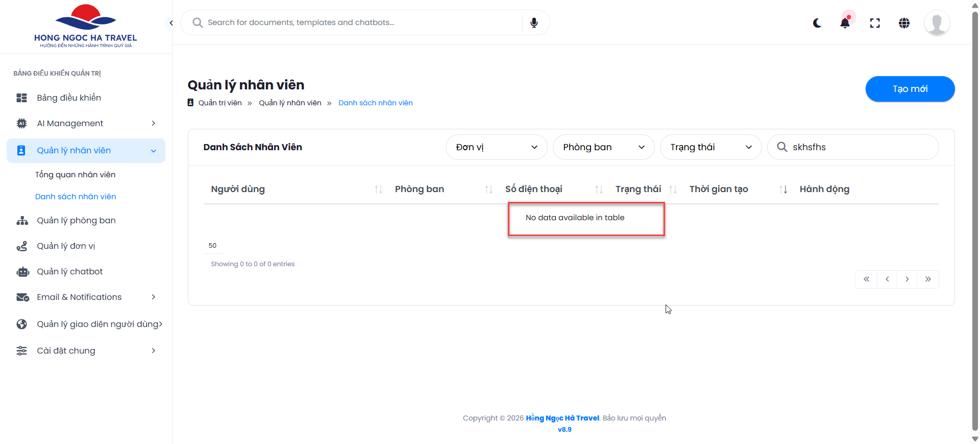The height and width of the screenshot is (444, 980).
Task: Open the notifications bell
Action: tap(845, 23)
